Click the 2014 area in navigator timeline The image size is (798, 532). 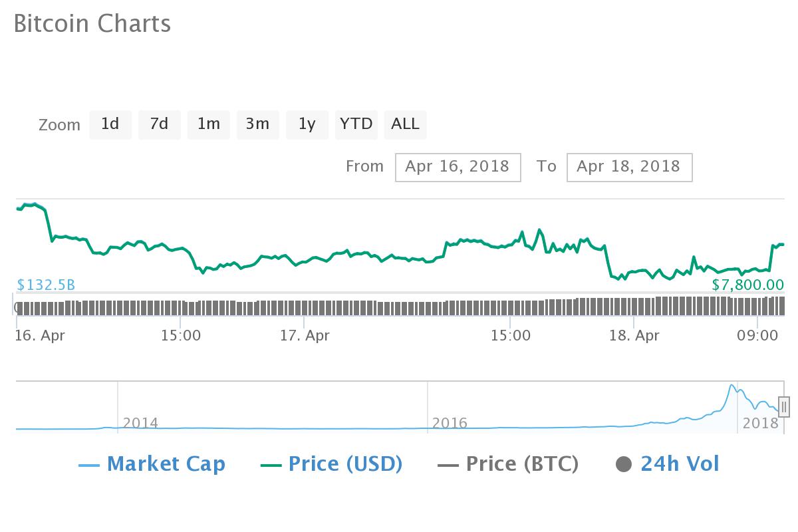[x=140, y=422]
